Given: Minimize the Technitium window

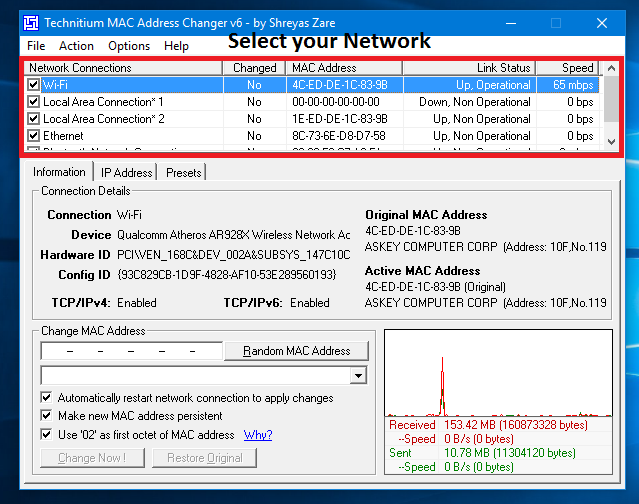Looking at the screenshot, I should click(x=511, y=23).
